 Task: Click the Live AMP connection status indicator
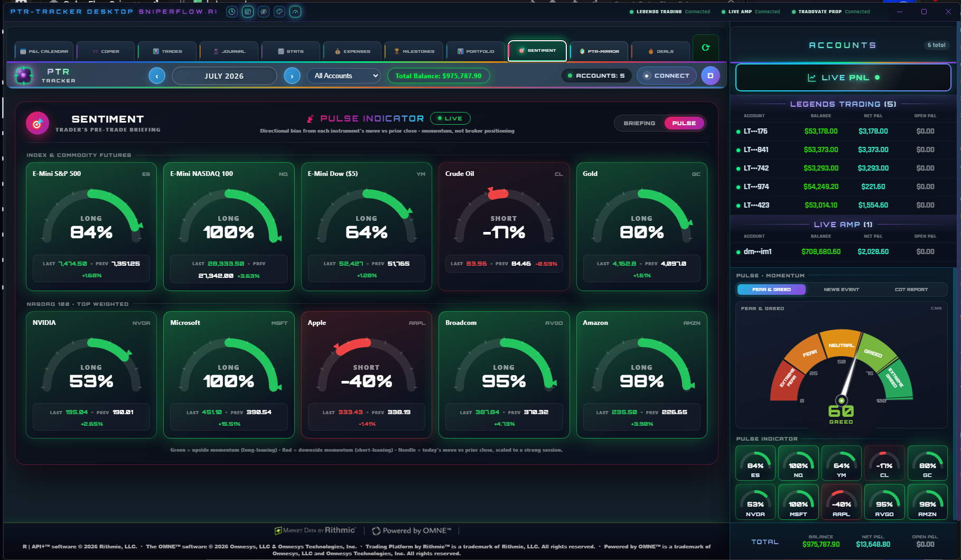(x=751, y=12)
